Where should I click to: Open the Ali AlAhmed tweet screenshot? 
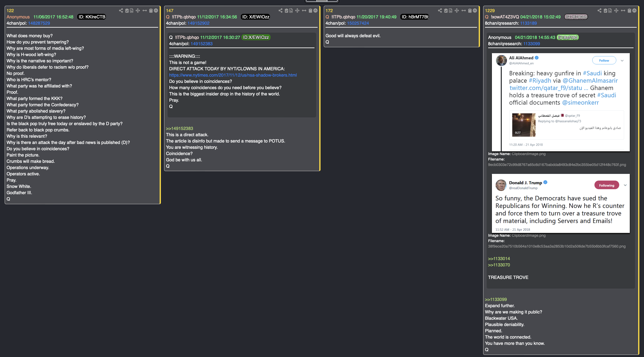561,102
